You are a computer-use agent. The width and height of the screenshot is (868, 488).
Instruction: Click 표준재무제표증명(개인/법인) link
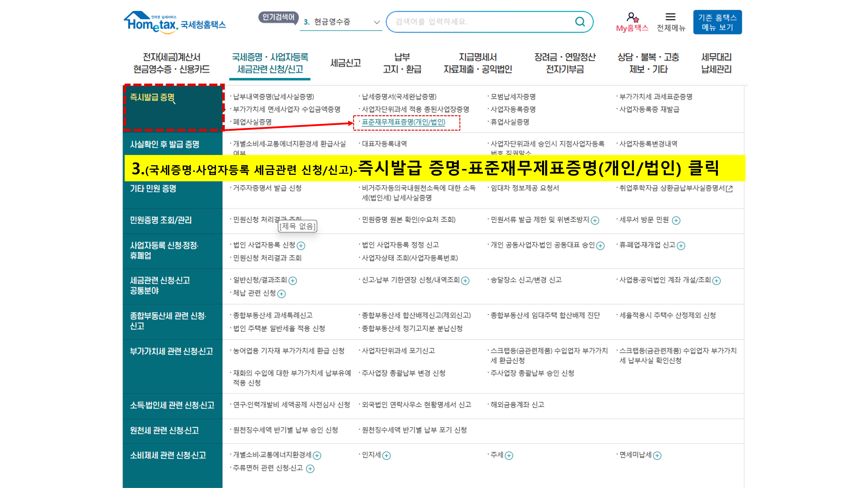(403, 122)
